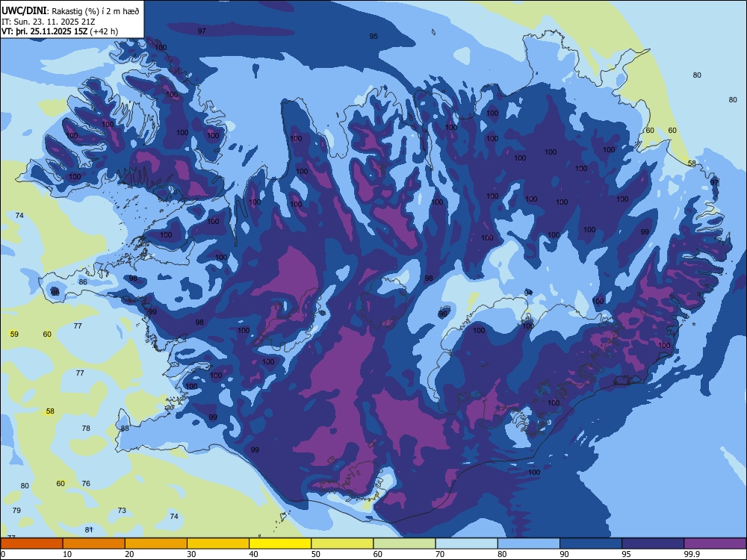Click the bright yellow 40–50 legend swatch

pyautogui.click(x=280, y=544)
